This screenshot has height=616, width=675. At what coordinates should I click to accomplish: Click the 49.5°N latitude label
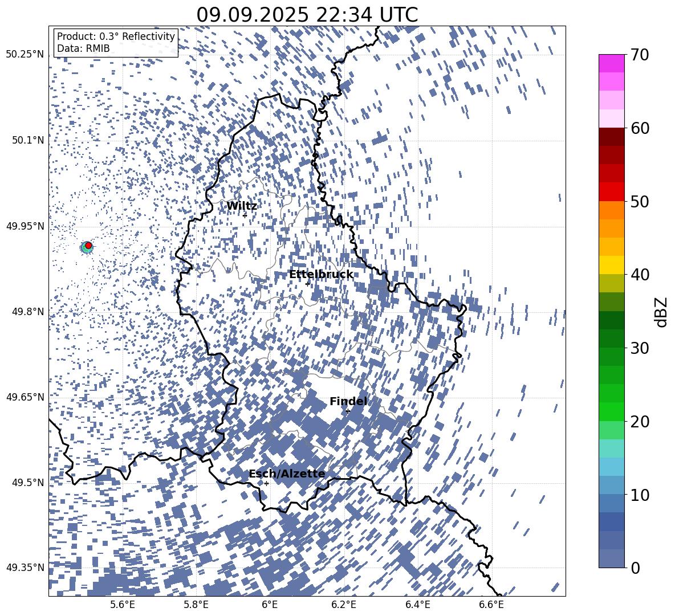(x=27, y=482)
